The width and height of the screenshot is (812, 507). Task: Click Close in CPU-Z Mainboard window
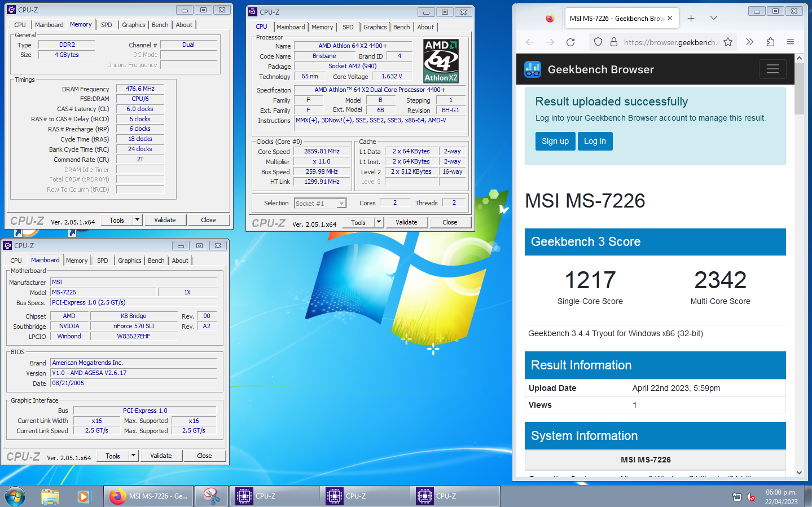tap(204, 456)
